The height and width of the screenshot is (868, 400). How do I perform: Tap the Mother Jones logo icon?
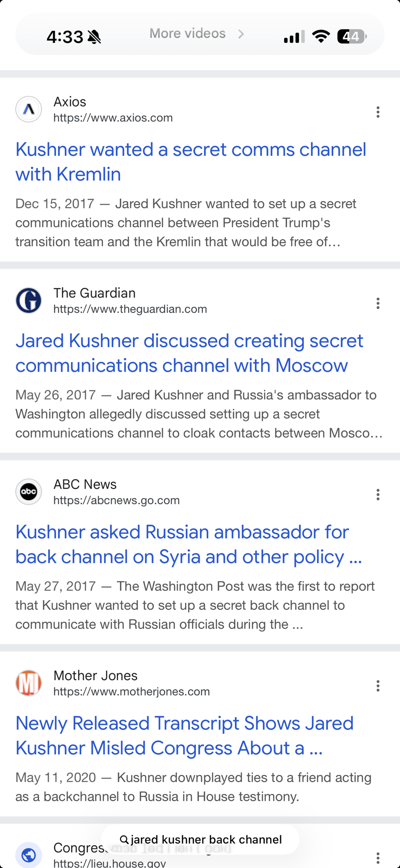click(29, 683)
